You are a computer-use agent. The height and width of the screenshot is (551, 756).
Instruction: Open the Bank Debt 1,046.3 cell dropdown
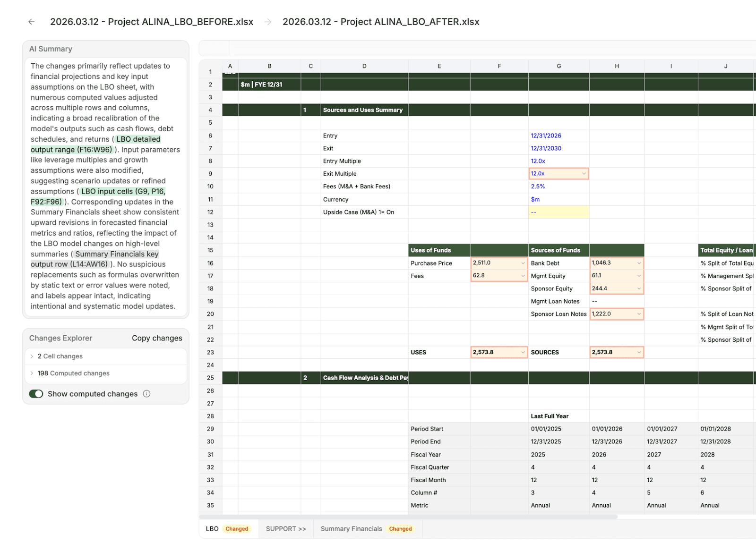coord(639,263)
